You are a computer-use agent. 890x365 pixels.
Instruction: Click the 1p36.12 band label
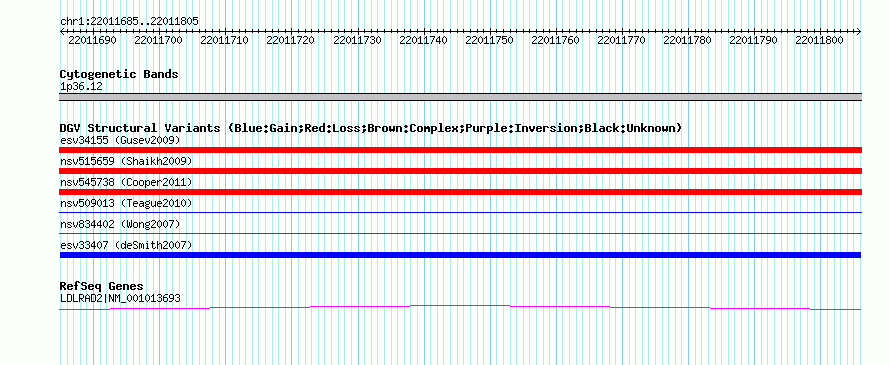click(81, 87)
